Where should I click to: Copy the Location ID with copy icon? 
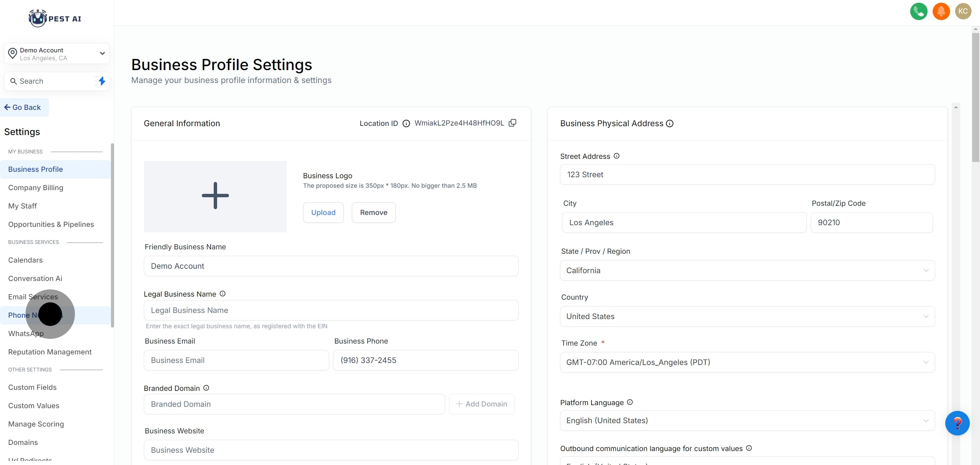[512, 123]
